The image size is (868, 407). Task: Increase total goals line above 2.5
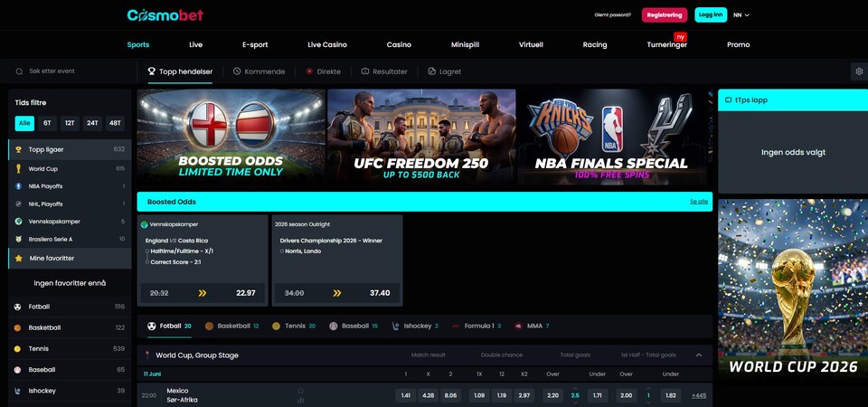(575, 388)
